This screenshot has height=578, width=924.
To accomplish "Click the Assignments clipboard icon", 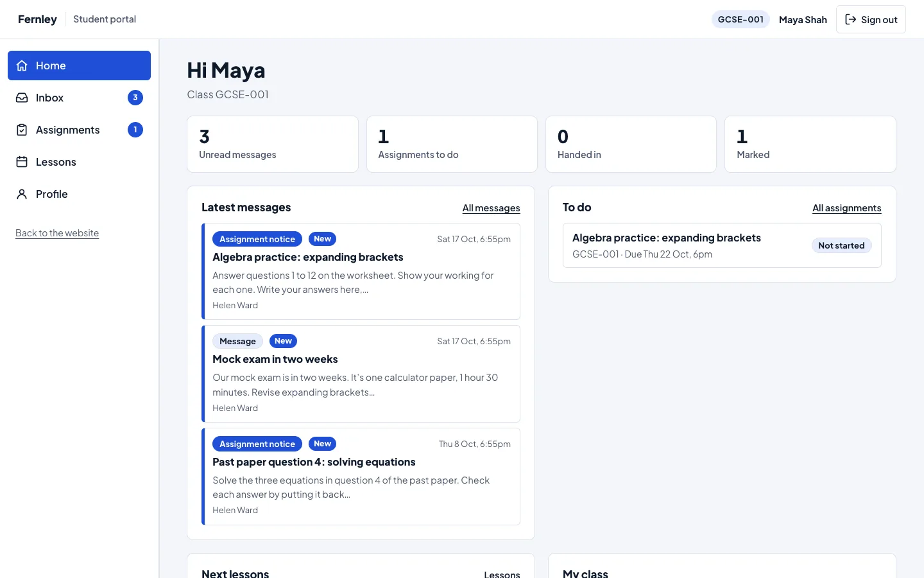I will [22, 130].
